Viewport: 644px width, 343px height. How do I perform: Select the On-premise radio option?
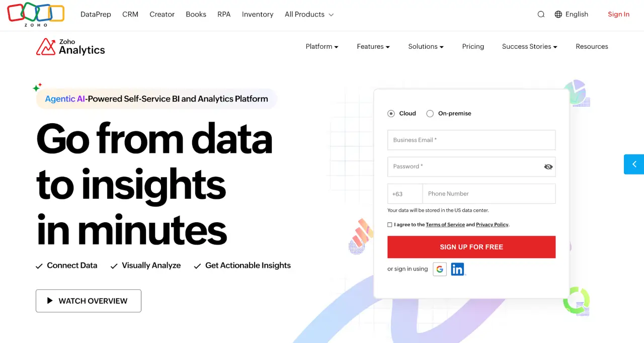[430, 114]
